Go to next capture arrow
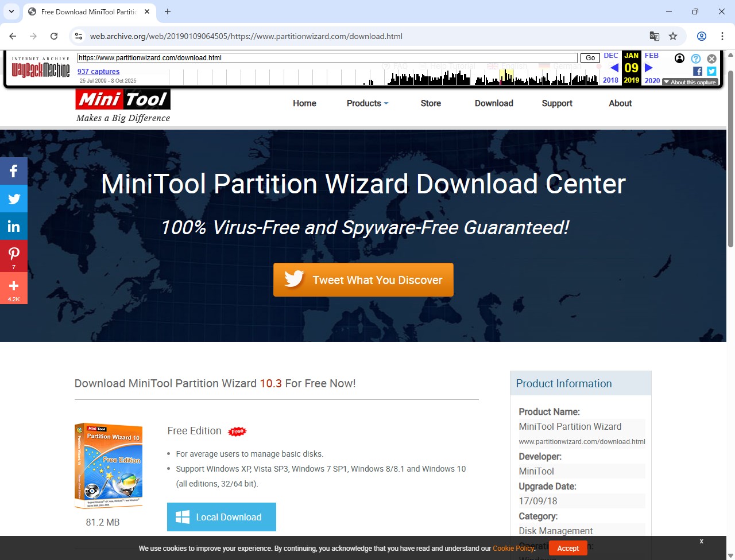 (x=649, y=68)
